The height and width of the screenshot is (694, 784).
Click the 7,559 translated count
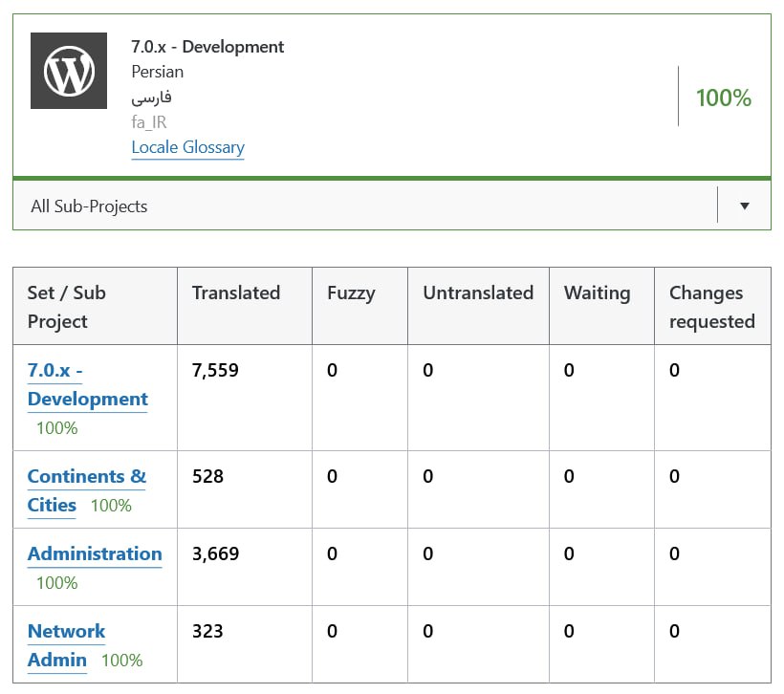[215, 370]
